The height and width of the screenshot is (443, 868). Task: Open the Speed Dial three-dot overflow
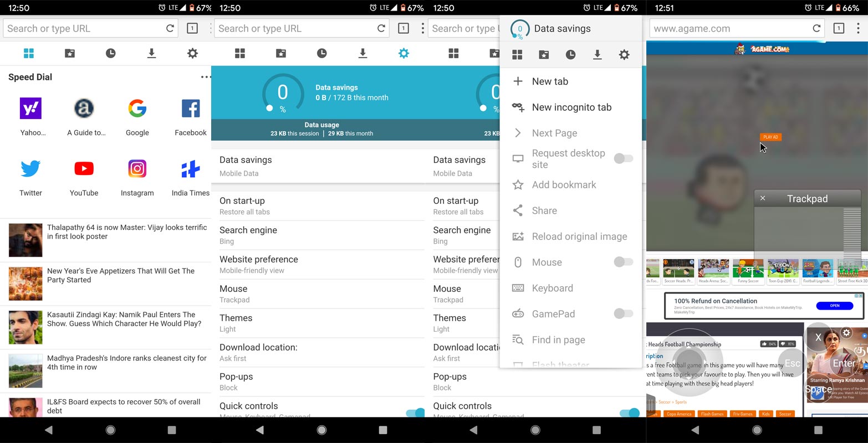[206, 77]
